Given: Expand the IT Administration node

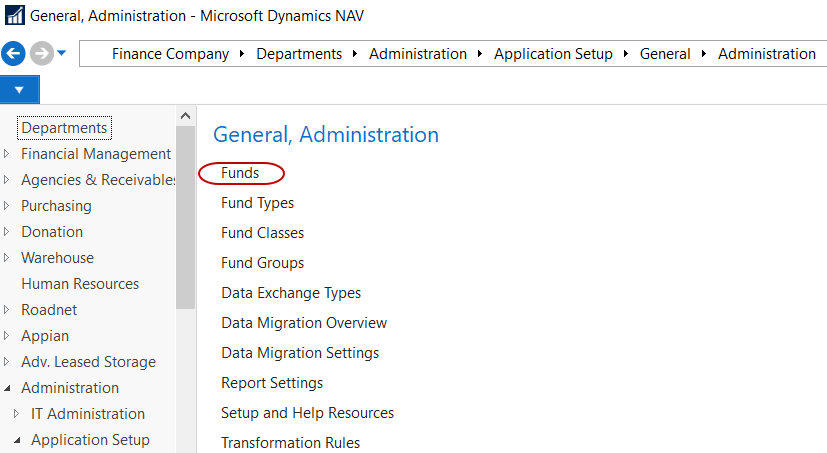Looking at the screenshot, I should pyautogui.click(x=17, y=414).
